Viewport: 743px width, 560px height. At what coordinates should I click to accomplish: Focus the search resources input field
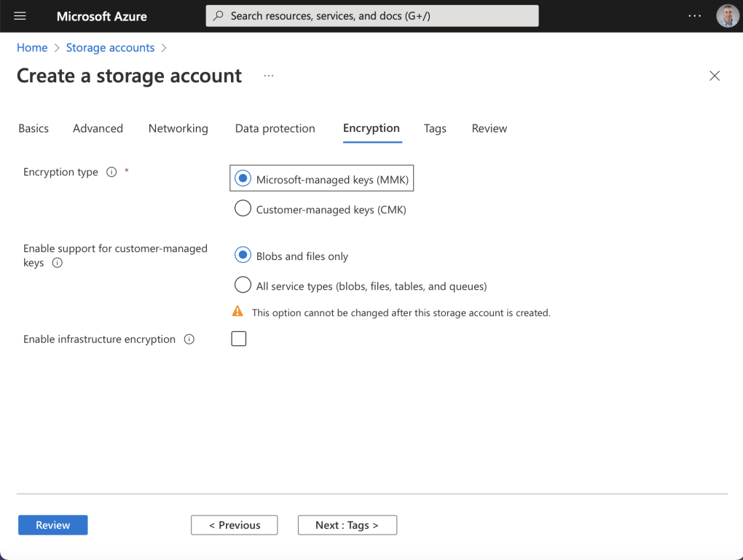379,16
